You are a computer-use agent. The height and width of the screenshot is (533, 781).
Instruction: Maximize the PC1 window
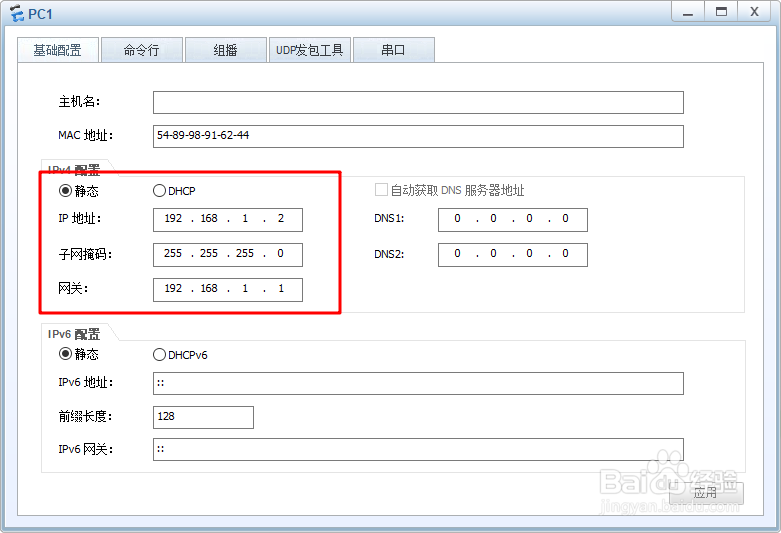[721, 12]
